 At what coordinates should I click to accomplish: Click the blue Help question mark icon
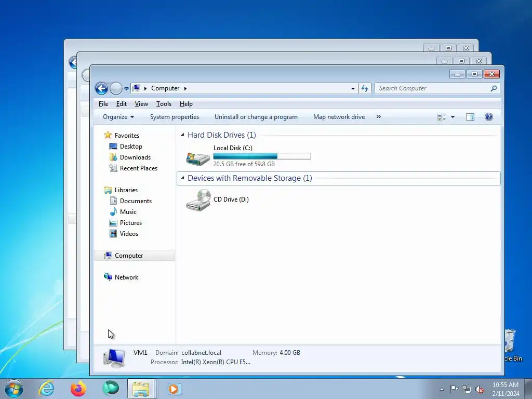[x=488, y=117]
